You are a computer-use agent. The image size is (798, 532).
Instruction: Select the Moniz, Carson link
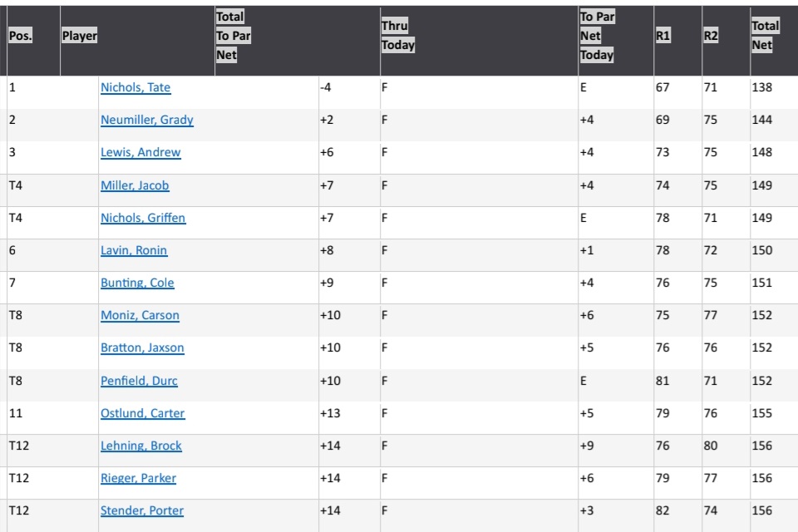point(140,315)
